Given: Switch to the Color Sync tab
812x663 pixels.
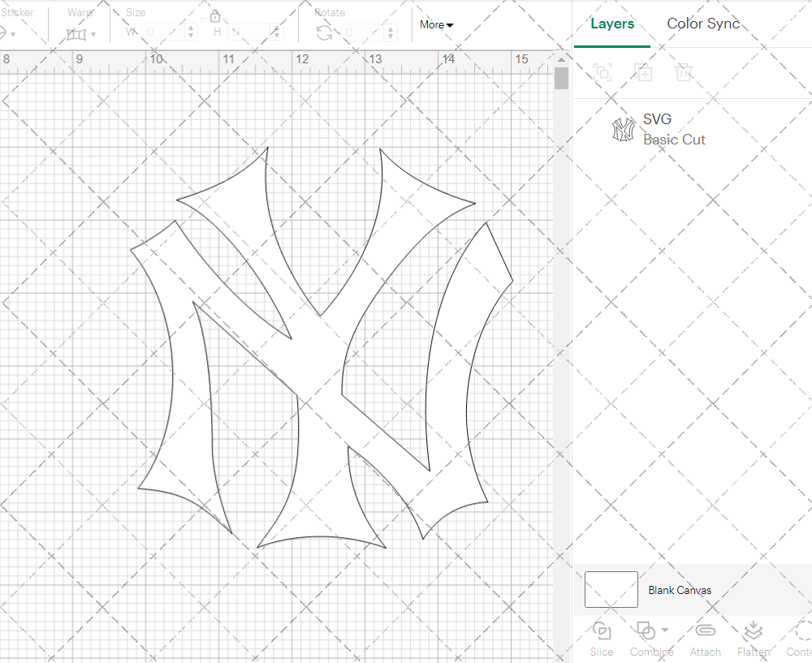Looking at the screenshot, I should [703, 24].
